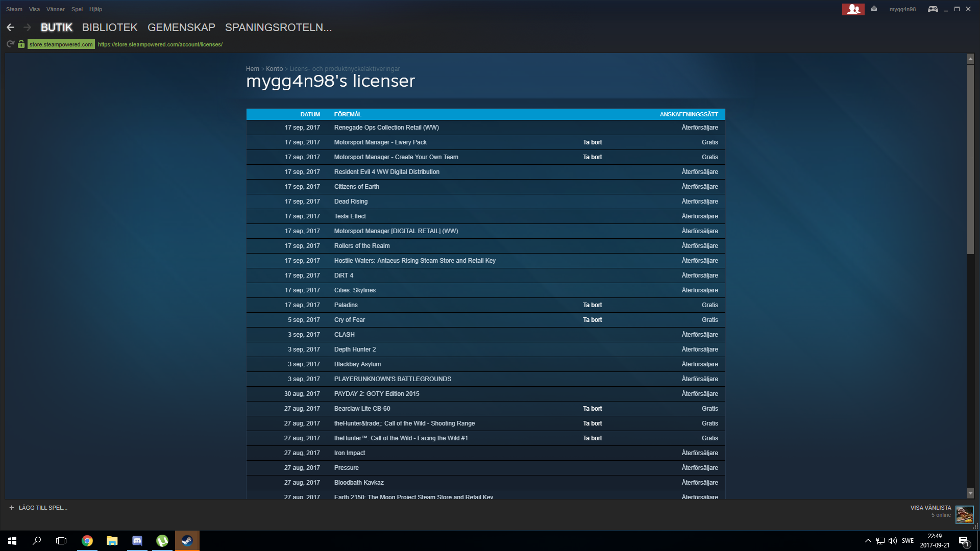
Task: Select the Renegade Ops Collection Retail row
Action: click(485, 128)
